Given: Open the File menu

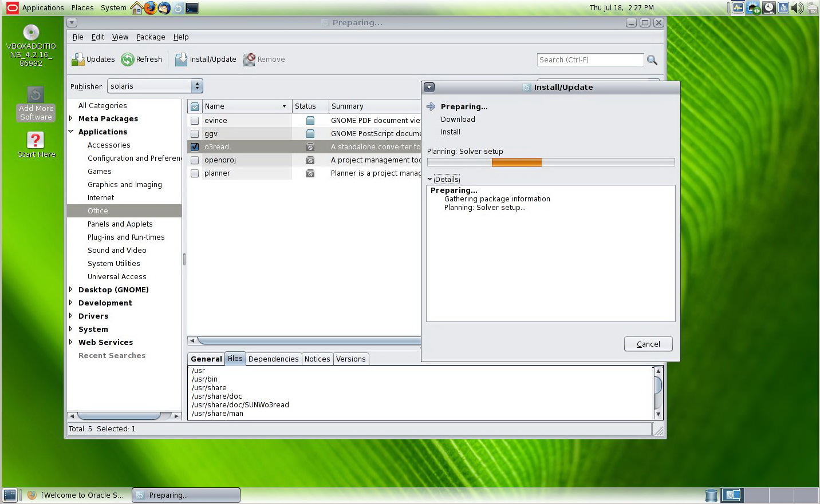Looking at the screenshot, I should (78, 37).
